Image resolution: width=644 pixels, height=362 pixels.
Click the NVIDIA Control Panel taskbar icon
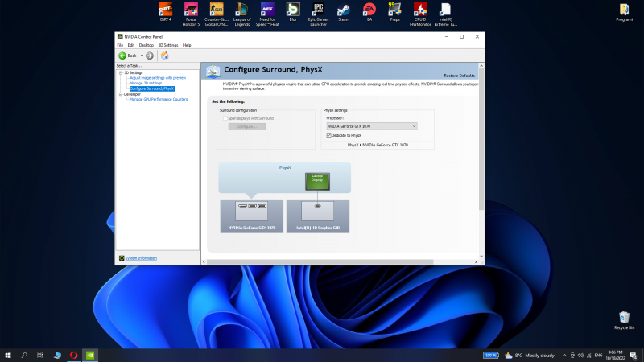click(90, 356)
